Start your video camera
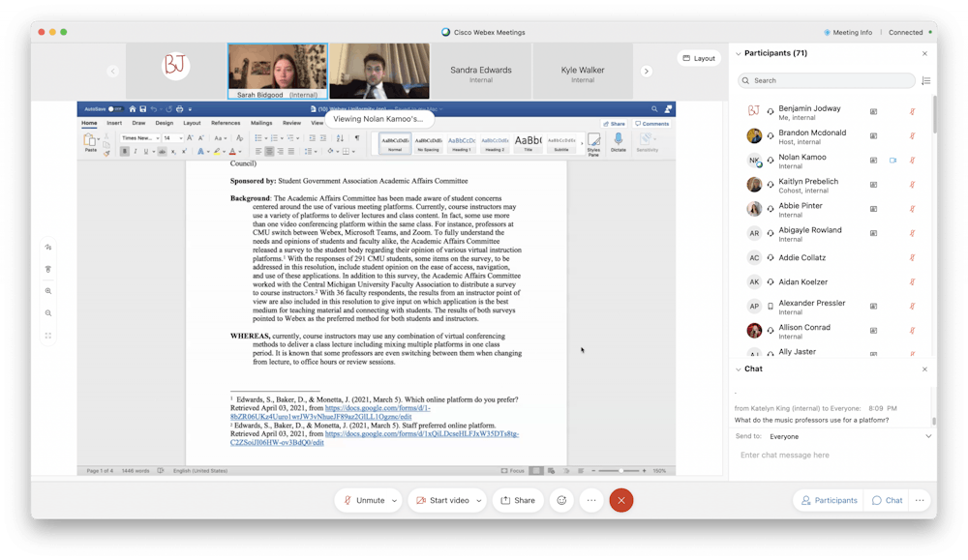968x560 pixels. (x=442, y=500)
